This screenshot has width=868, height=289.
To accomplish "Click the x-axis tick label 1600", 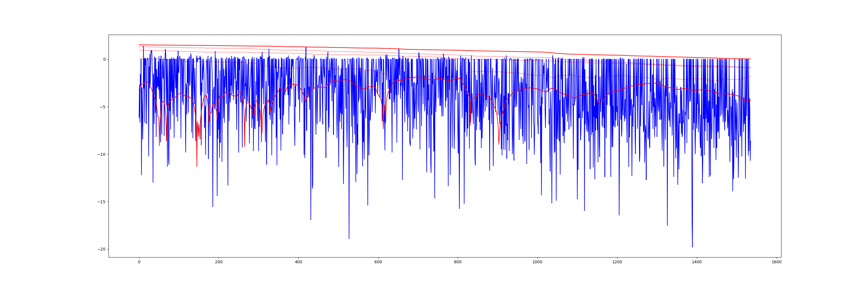I will [x=777, y=262].
